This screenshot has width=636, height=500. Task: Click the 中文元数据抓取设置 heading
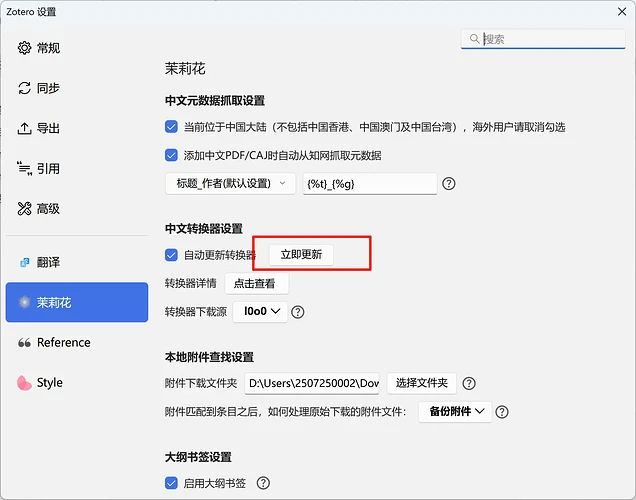[x=215, y=101]
